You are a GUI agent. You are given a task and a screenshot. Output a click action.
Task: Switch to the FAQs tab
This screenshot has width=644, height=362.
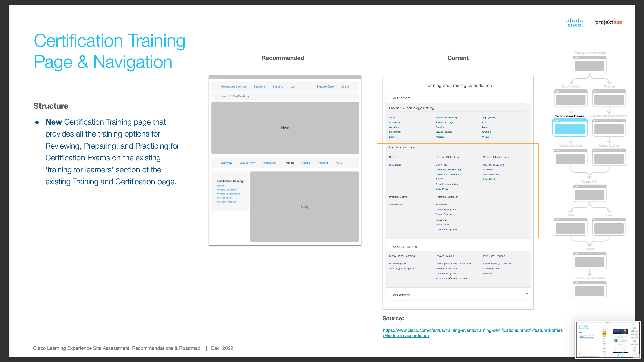coord(338,163)
